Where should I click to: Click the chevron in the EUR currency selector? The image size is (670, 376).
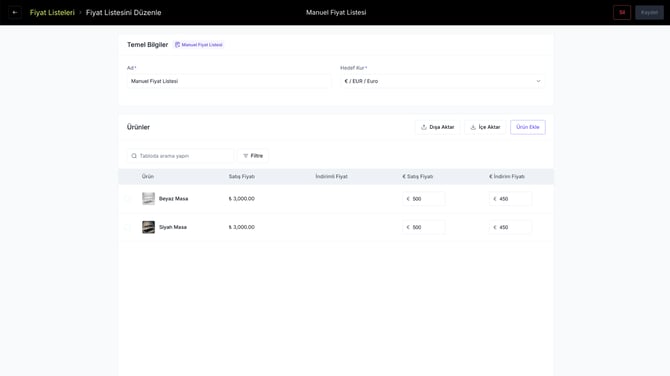pos(538,81)
